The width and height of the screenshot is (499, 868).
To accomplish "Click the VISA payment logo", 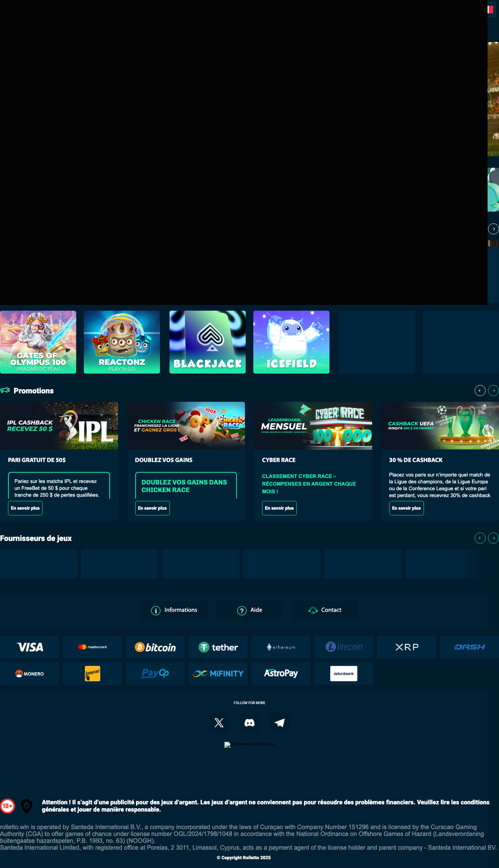I will click(29, 647).
